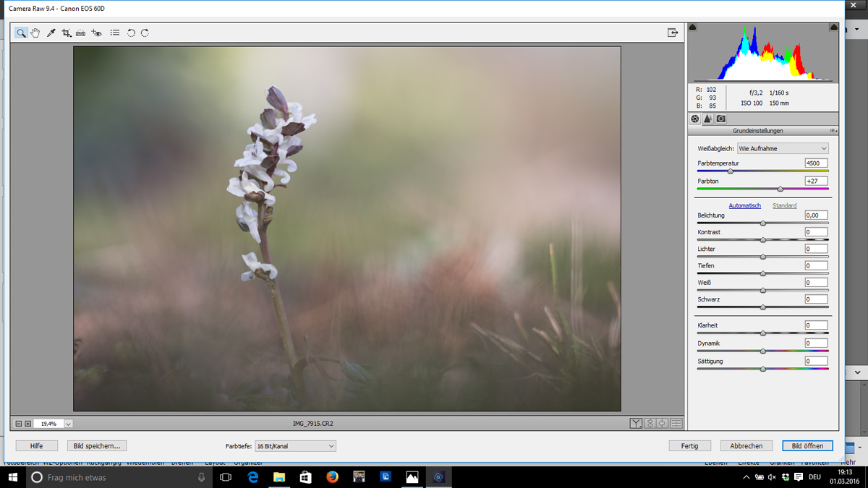Zoom out with the minus button
This screenshot has height=488, width=868.
tap(19, 424)
